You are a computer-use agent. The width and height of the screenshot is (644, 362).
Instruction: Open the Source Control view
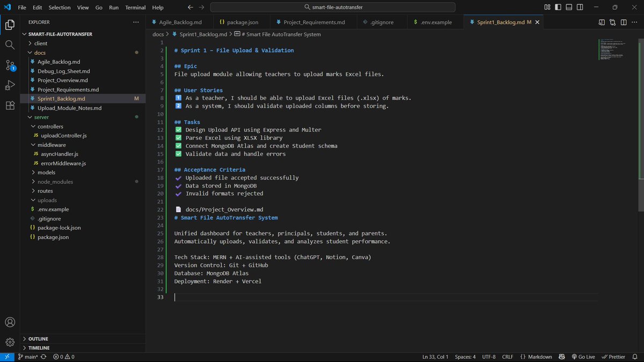point(10,65)
